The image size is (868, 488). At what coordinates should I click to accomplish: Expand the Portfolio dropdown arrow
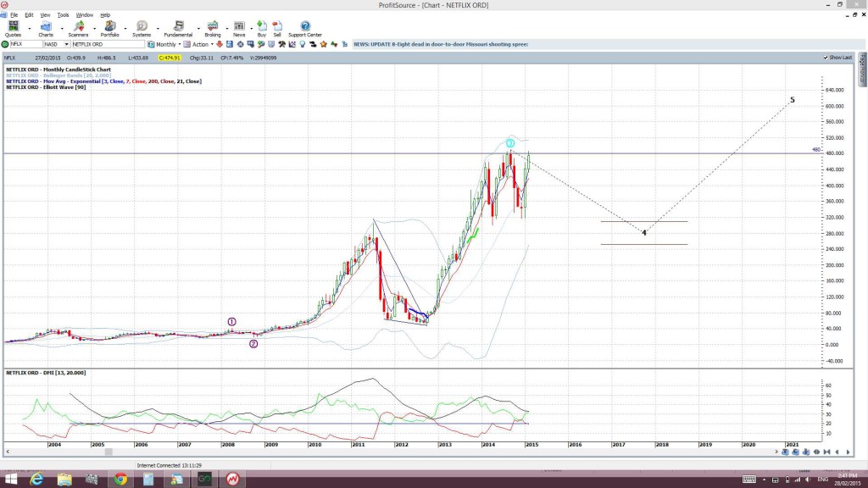tap(125, 28)
